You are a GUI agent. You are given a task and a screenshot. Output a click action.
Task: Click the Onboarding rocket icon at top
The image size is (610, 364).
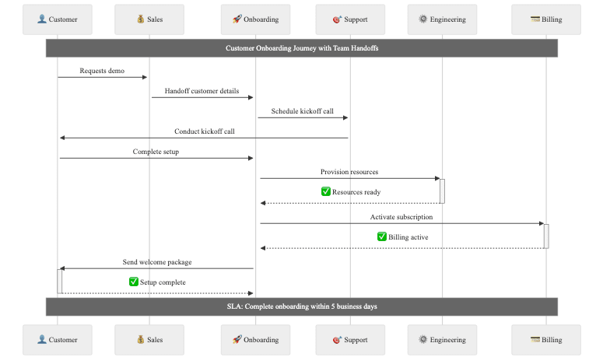(x=237, y=19)
